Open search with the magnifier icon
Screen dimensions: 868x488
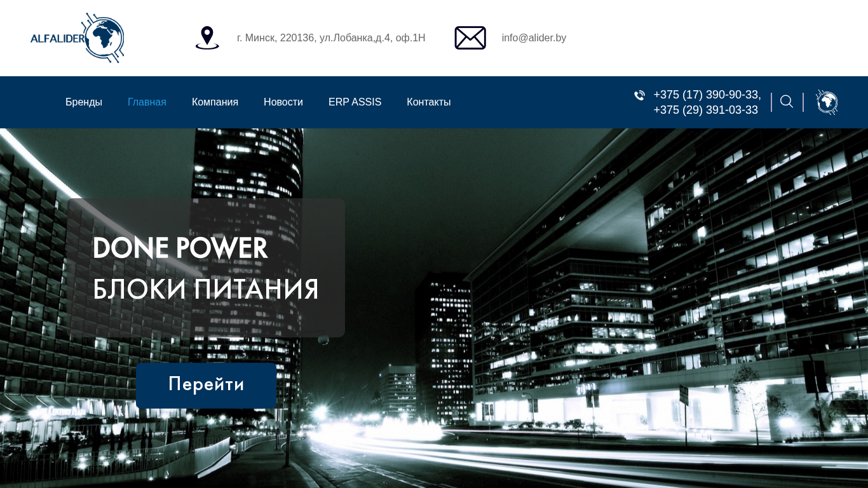[787, 102]
